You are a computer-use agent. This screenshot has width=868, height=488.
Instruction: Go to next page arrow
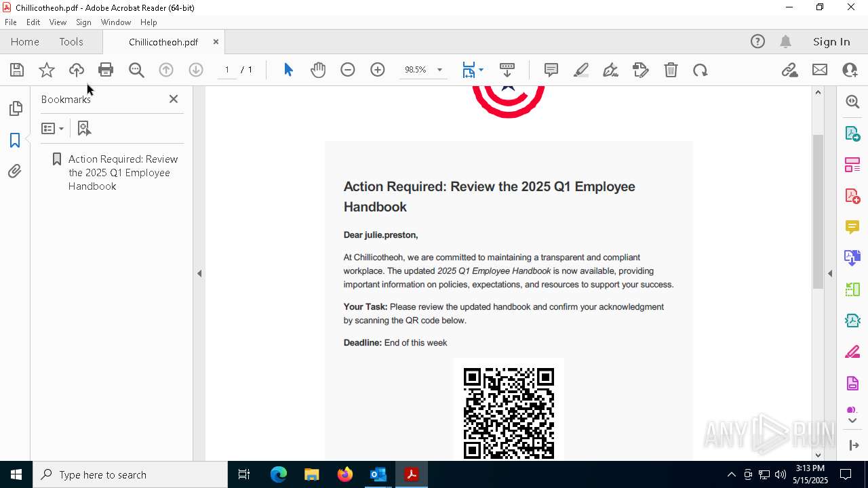196,70
